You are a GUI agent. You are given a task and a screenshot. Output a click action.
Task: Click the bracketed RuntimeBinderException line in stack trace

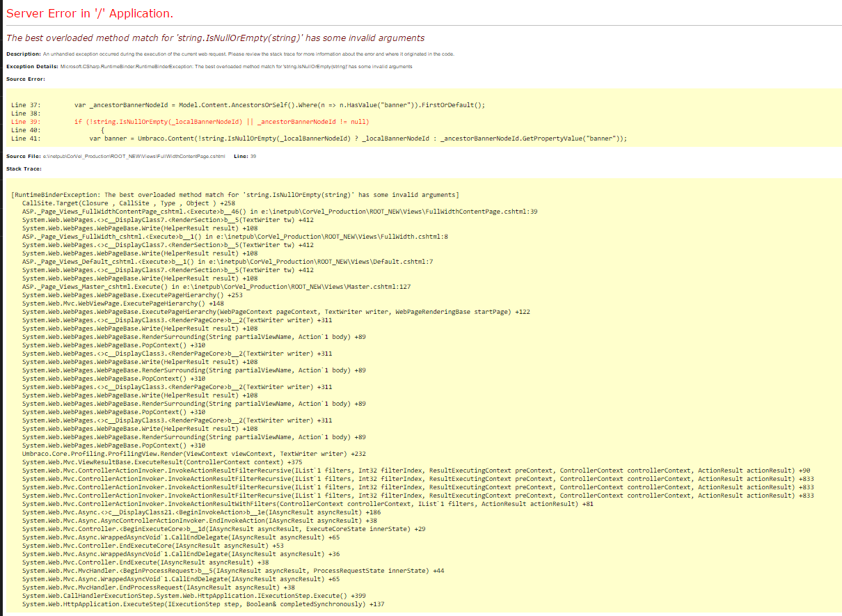pyautogui.click(x=235, y=195)
